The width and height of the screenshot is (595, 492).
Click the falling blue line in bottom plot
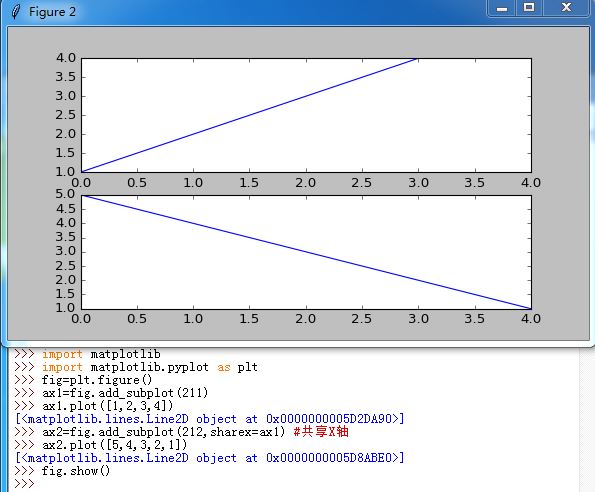pyautogui.click(x=306, y=252)
